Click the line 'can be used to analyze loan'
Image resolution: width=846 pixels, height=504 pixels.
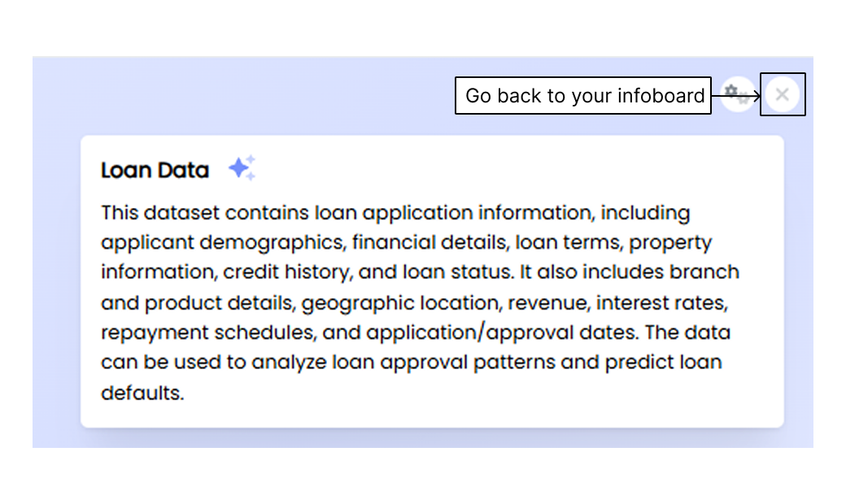tap(411, 363)
